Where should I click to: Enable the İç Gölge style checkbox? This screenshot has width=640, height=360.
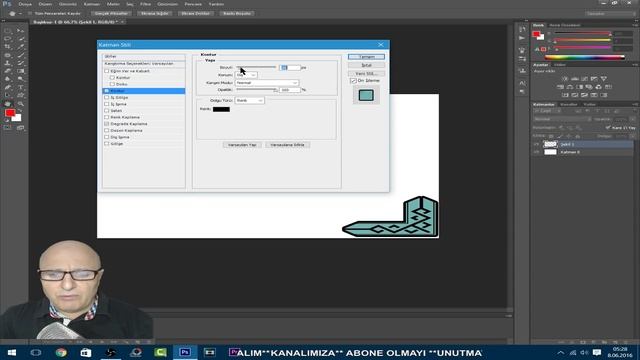point(107,98)
